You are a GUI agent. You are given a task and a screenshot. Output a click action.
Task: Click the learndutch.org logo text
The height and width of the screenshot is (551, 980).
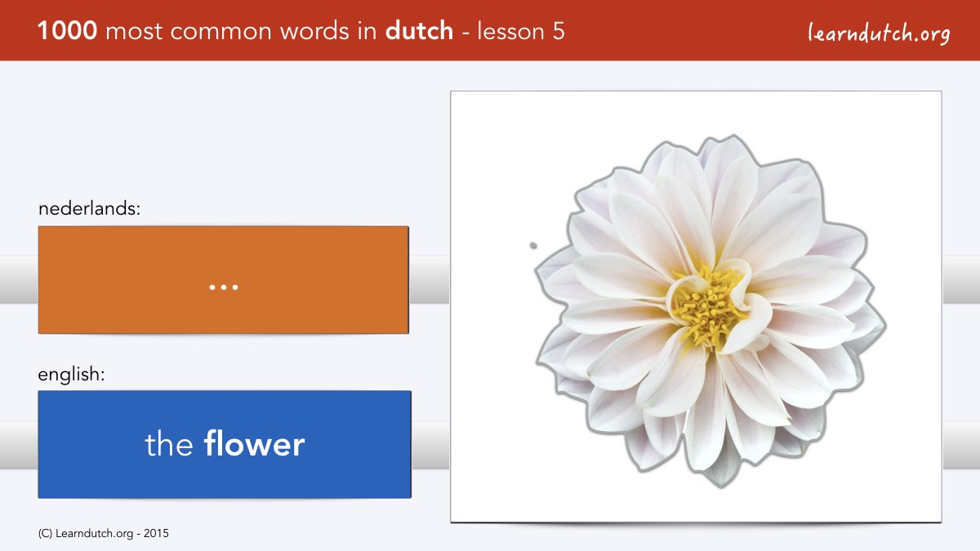point(879,33)
